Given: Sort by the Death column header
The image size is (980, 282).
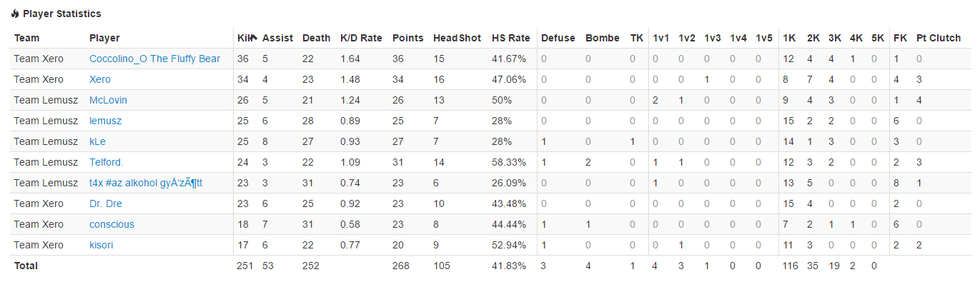Looking at the screenshot, I should (x=317, y=38).
